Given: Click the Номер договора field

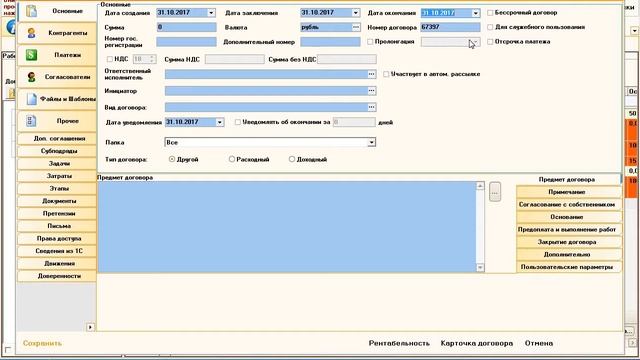Looking at the screenshot, I should (x=451, y=27).
